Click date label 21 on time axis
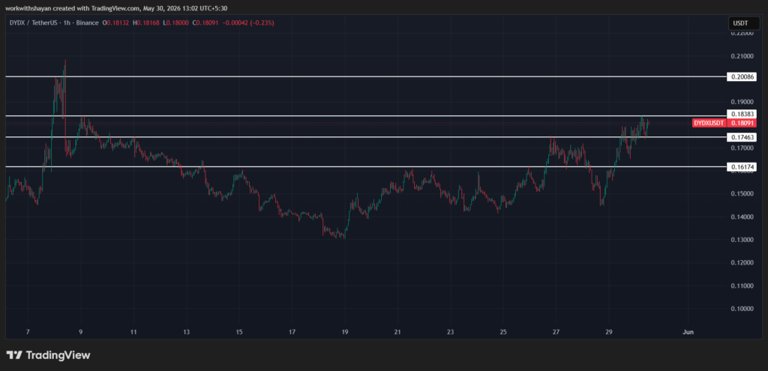 [x=398, y=332]
